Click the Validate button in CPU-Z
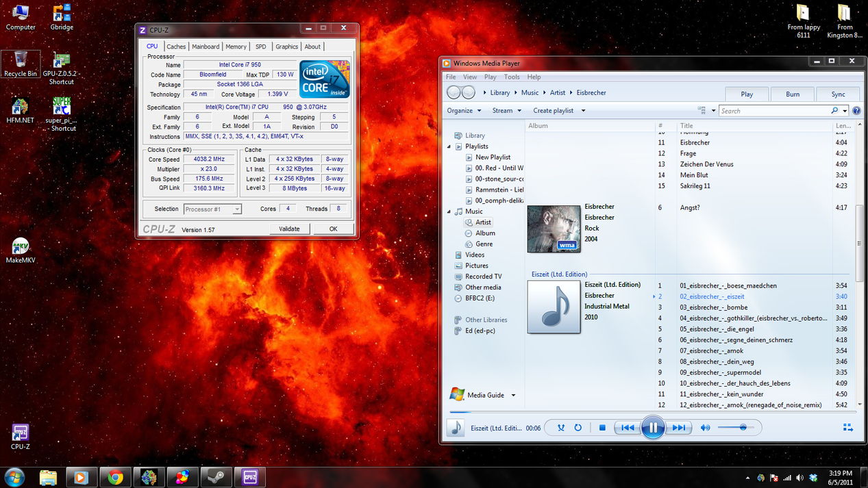The height and width of the screenshot is (488, 868). [x=289, y=229]
